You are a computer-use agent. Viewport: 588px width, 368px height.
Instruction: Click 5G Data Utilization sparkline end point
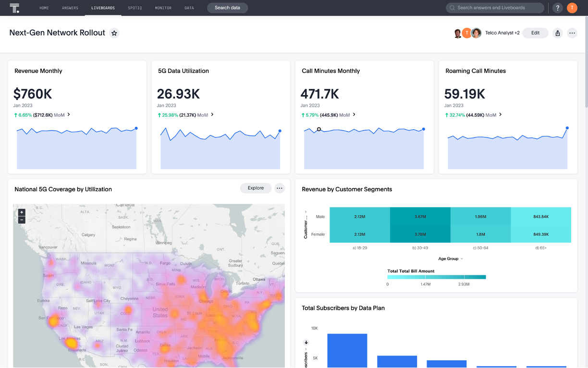click(280, 131)
